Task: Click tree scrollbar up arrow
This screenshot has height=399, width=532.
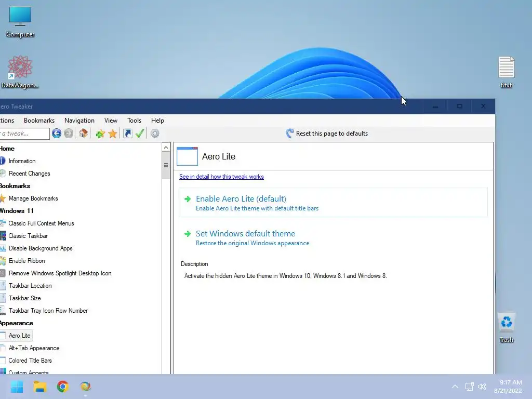Action: tap(166, 147)
